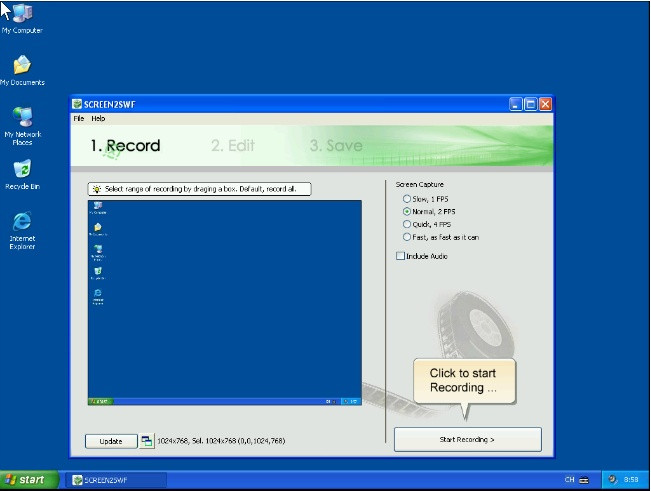Click the Select range of recording hint text
651x491 pixels.
[201, 189]
